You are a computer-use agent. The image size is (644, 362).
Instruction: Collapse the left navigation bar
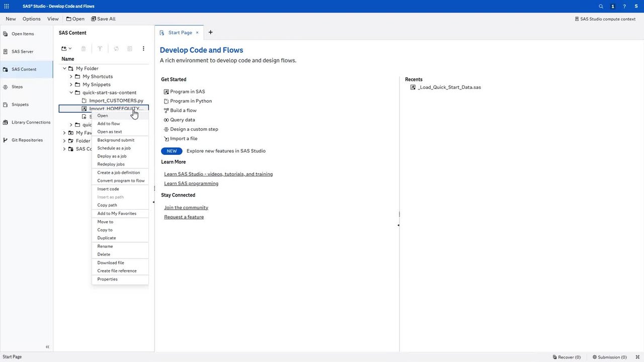(x=47, y=347)
